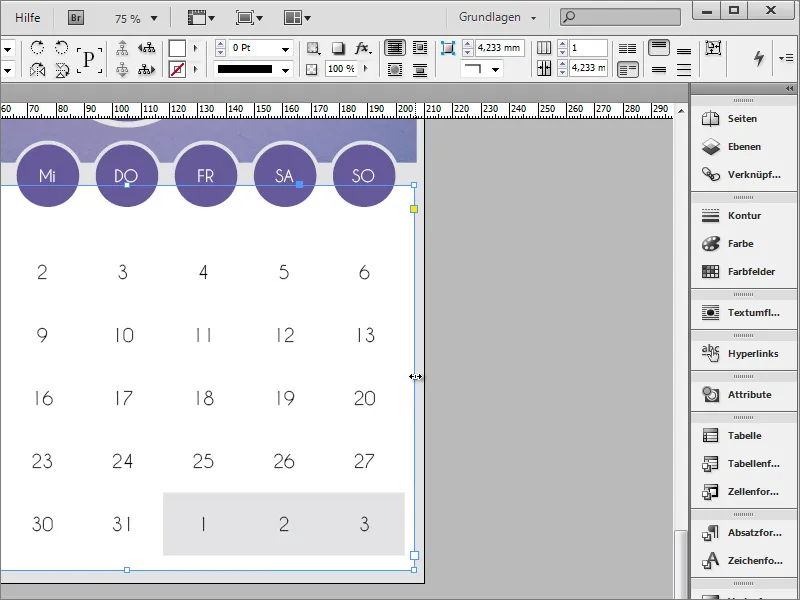Toggle no text wrap button

coord(395,48)
